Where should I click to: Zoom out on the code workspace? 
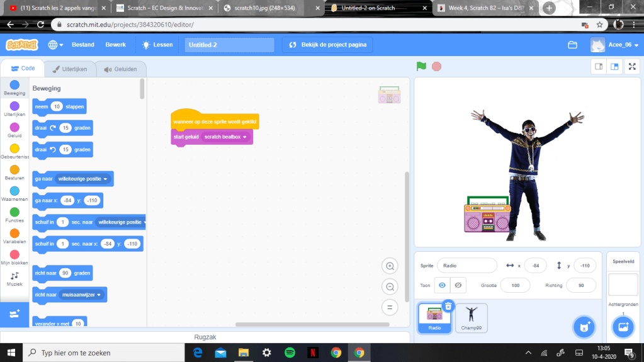tap(390, 287)
